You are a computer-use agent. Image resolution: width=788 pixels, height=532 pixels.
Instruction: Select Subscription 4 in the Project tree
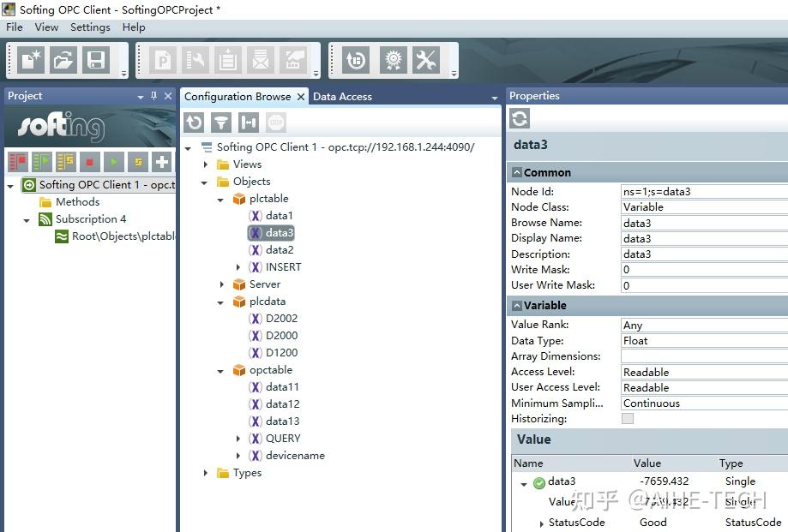click(90, 219)
